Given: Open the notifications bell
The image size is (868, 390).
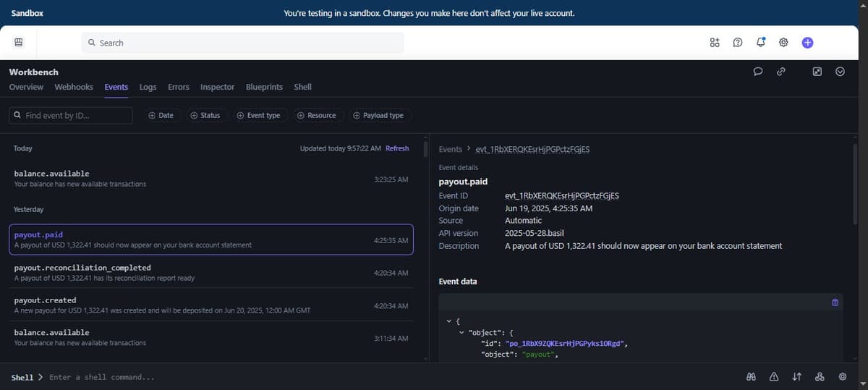Looking at the screenshot, I should 760,43.
